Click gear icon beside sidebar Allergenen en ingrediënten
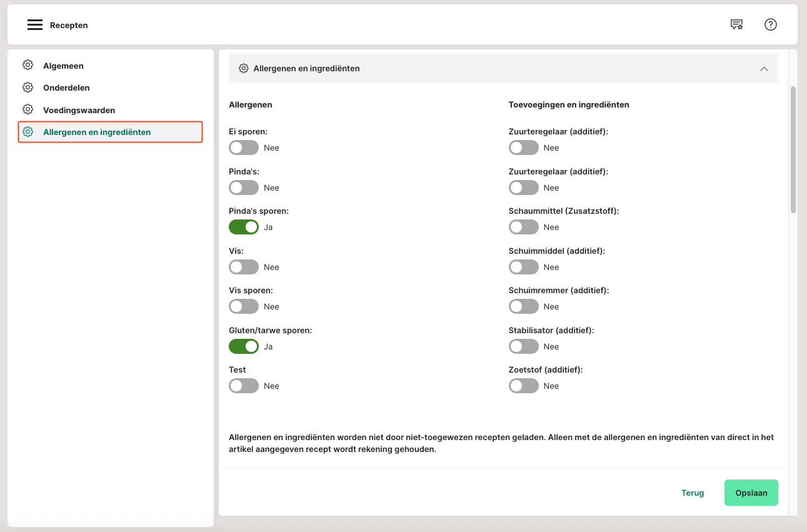 click(x=28, y=132)
